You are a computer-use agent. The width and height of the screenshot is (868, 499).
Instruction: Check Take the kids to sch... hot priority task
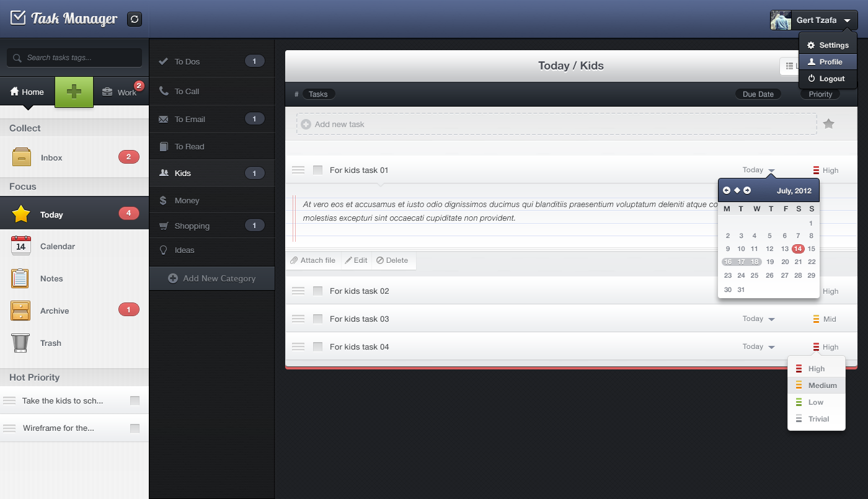click(x=135, y=400)
